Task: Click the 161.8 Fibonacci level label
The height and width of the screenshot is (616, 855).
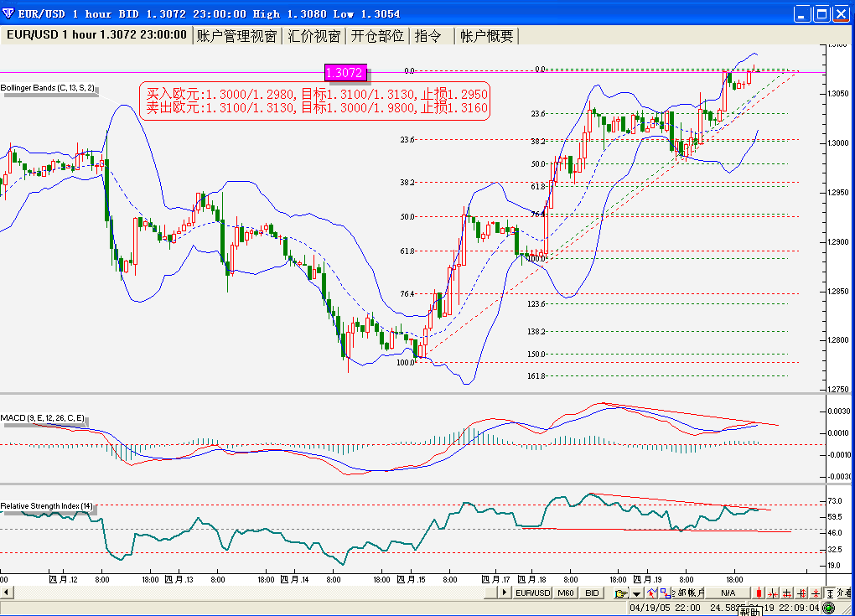Action: (536, 375)
